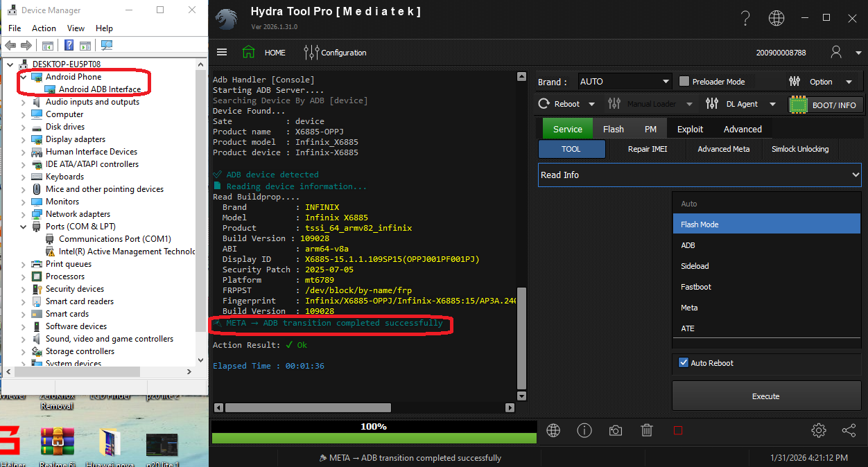Expand the Network adapters node

(24, 214)
